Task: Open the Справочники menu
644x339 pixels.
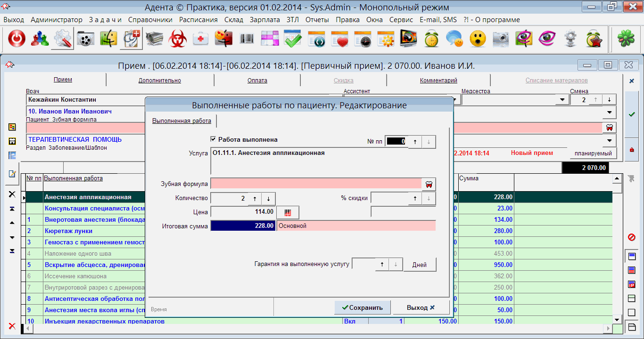Action: point(150,20)
